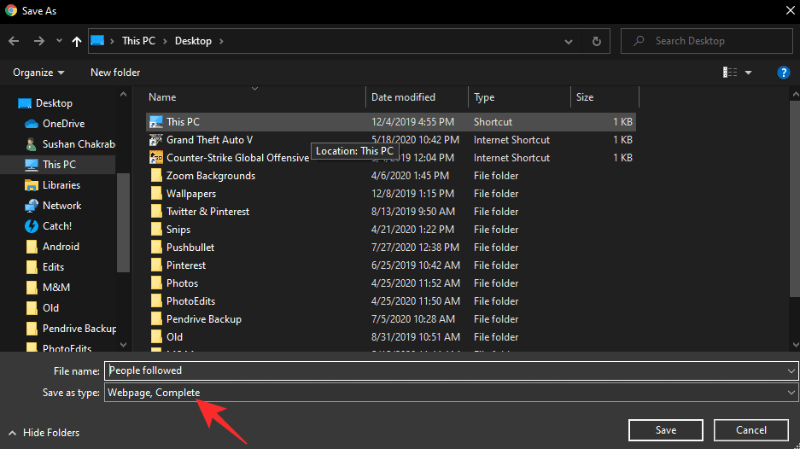
Task: Select the Zoom Backgrounds folder
Action: tap(210, 175)
